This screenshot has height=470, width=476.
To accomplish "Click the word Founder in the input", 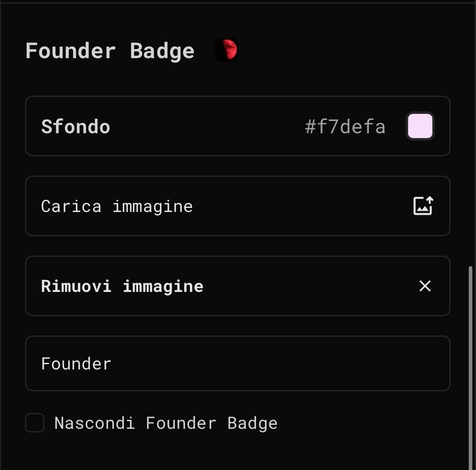I will point(76,364).
